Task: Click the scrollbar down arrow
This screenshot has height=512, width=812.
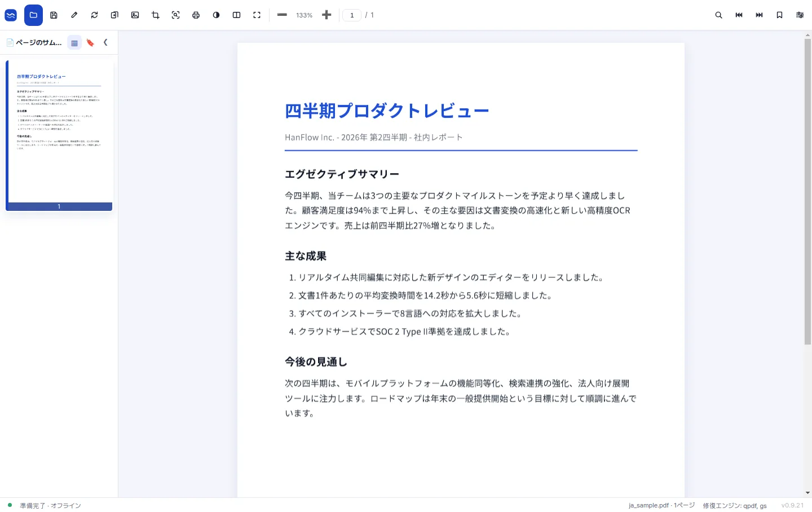Action: [807, 493]
